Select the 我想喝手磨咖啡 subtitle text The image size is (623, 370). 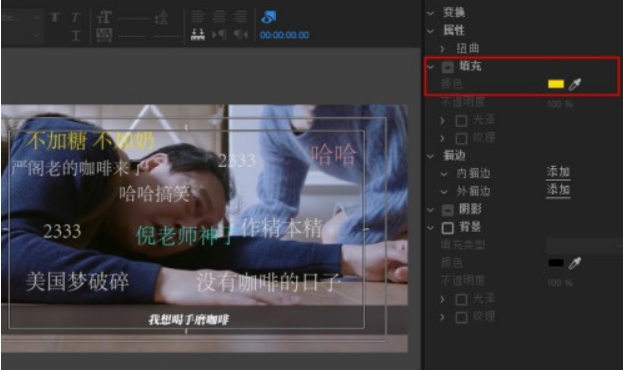click(x=188, y=320)
